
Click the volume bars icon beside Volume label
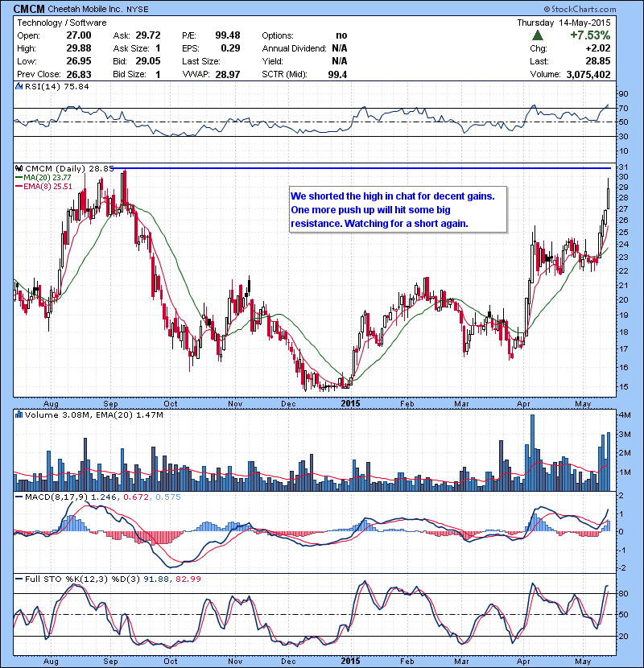(x=19, y=414)
